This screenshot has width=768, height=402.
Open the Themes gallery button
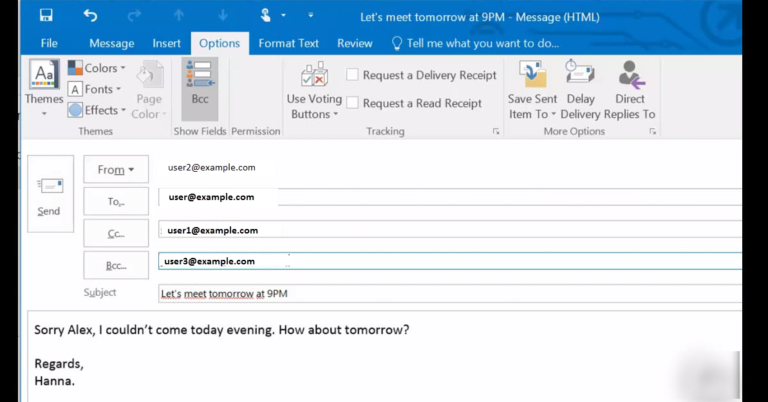pos(44,88)
